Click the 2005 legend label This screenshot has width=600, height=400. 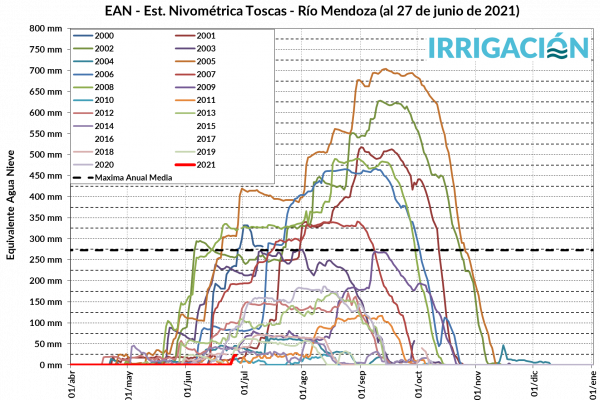tap(206, 61)
